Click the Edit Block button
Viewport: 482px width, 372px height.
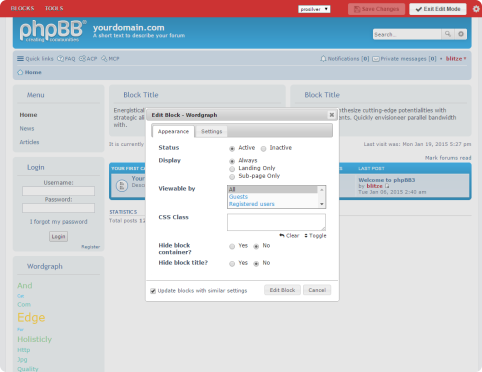[x=282, y=290]
